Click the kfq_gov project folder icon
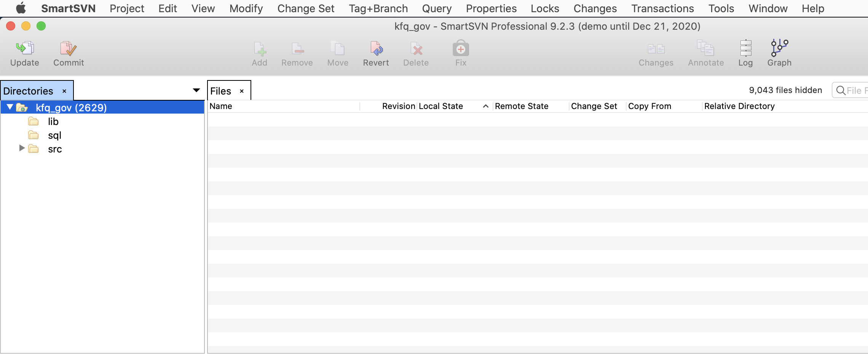 point(22,108)
